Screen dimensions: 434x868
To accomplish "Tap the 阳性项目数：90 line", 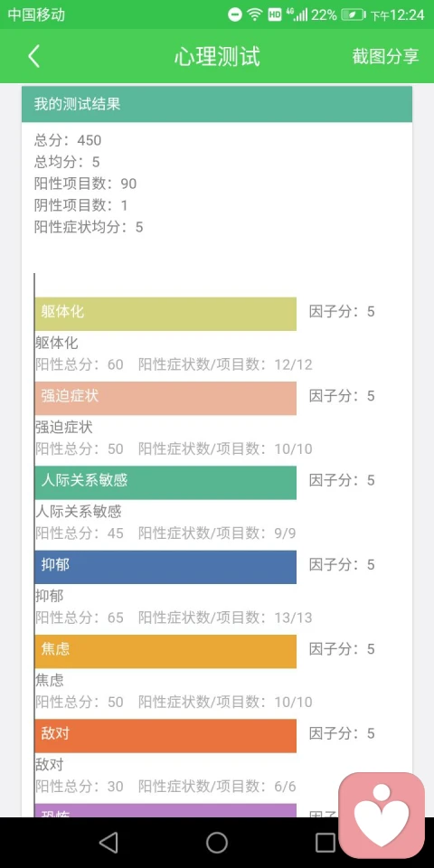I will click(x=85, y=184).
